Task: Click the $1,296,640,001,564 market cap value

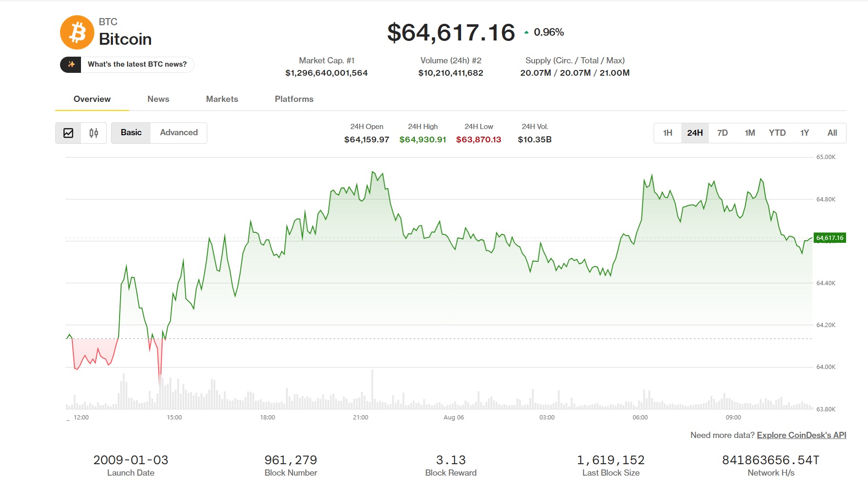Action: point(327,73)
